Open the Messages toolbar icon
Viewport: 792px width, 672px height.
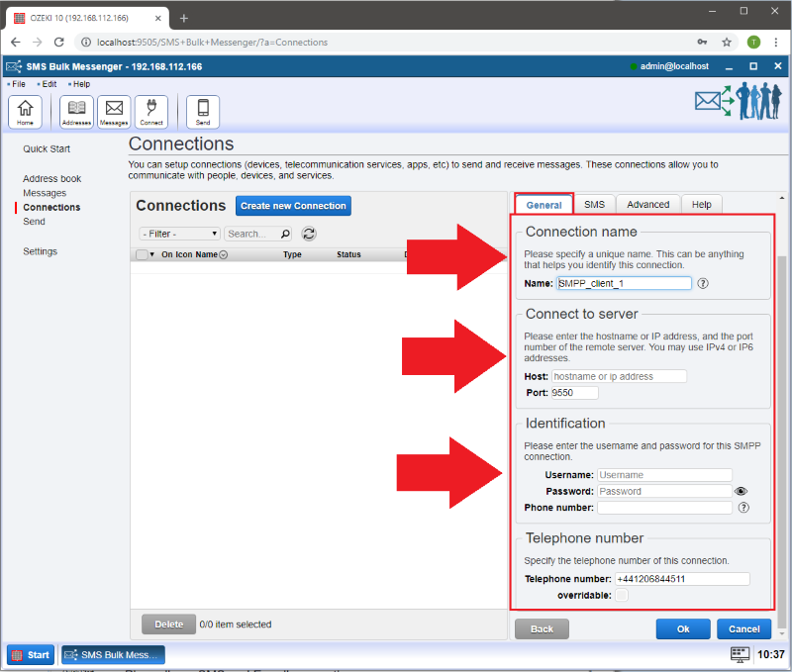pos(114,112)
